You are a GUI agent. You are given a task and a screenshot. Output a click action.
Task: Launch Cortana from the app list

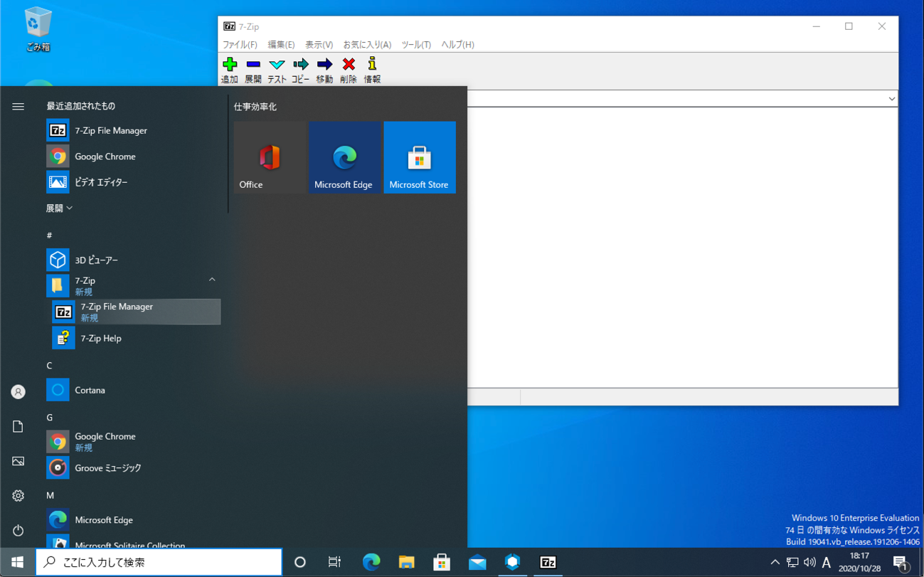tap(133, 390)
